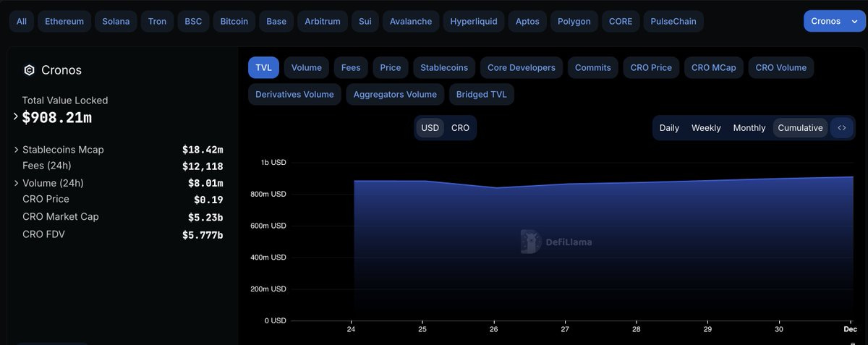Click the Cronos logo icon in sidebar
This screenshot has width=868, height=345.
[x=29, y=70]
